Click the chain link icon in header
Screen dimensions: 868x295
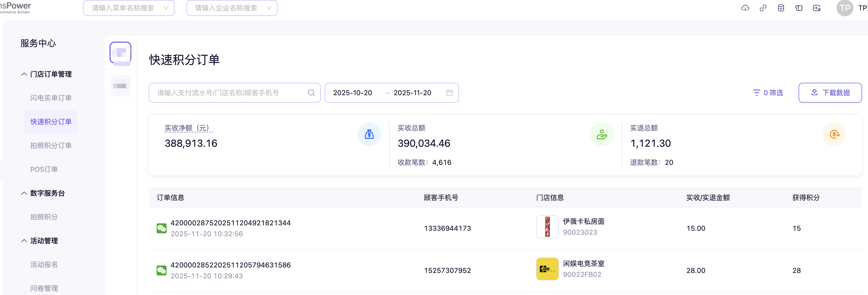click(x=763, y=8)
